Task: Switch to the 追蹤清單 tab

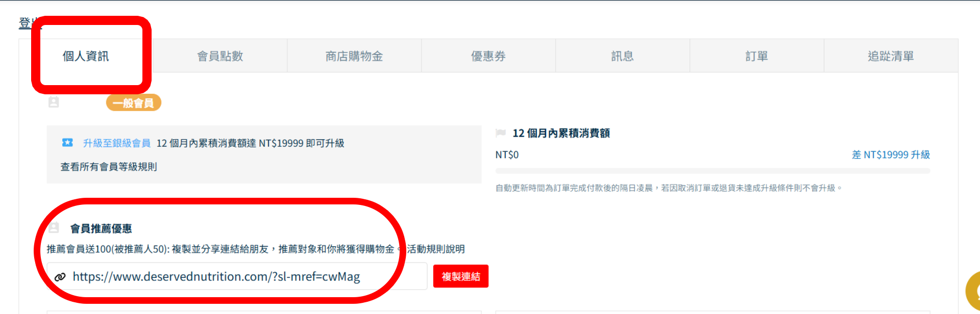Action: coord(891,56)
